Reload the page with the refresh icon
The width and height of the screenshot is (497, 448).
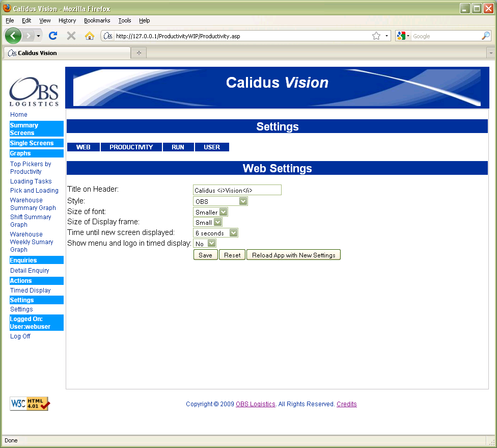53,36
